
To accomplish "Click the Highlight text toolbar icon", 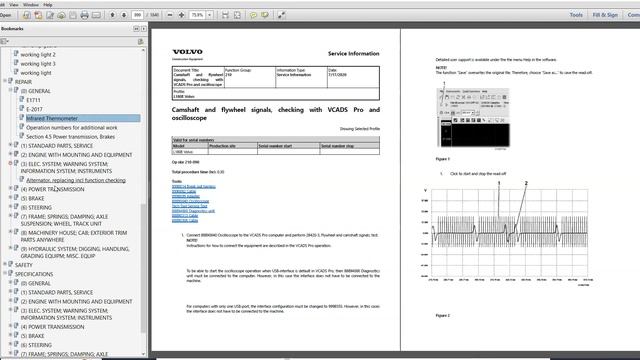I will pos(265,15).
